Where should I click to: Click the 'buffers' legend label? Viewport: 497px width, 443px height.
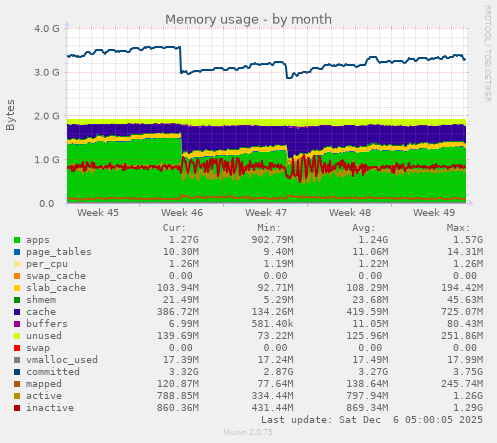[x=47, y=324]
